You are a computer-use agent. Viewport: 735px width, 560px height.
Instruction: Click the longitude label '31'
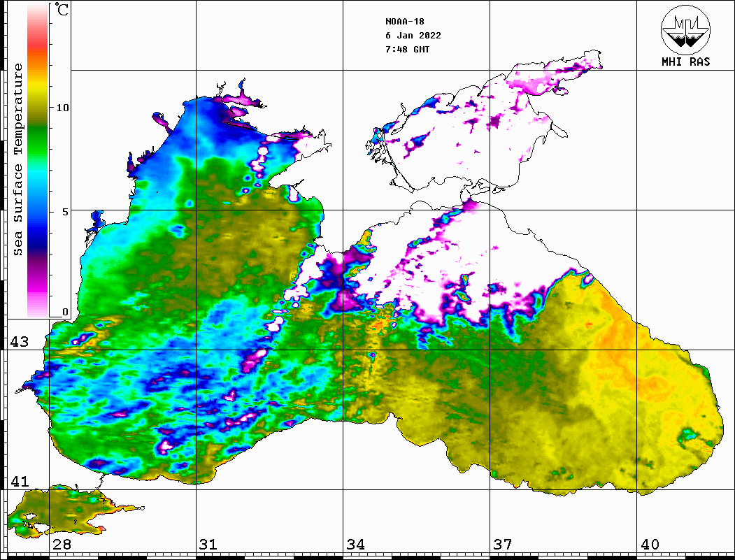pos(208,544)
